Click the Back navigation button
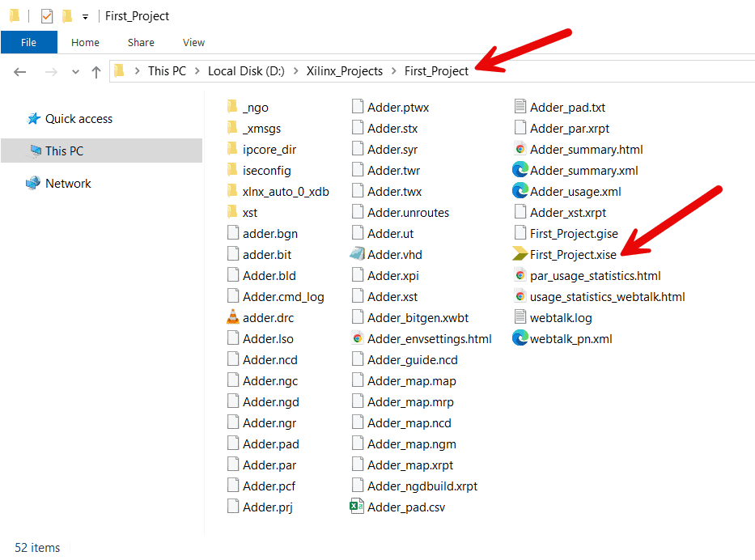 19,71
